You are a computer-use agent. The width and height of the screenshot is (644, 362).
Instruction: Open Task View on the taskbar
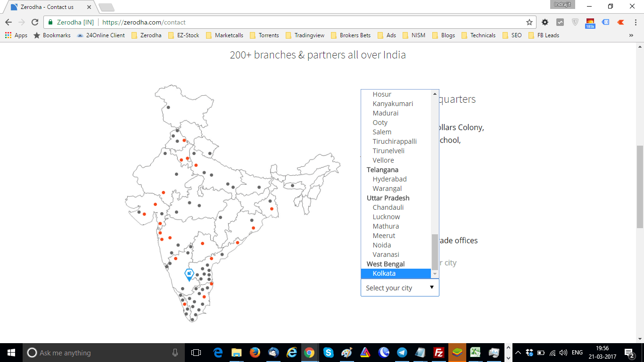(x=196, y=353)
